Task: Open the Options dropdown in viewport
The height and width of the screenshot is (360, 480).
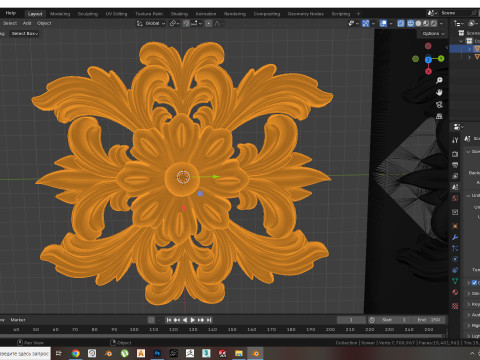Action: 433,34
